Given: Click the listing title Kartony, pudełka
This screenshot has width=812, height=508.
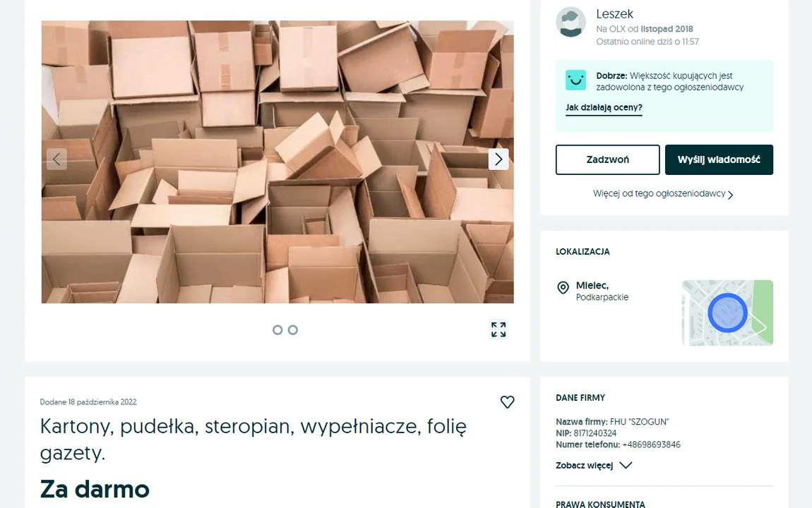Looking at the screenshot, I should [x=253, y=439].
